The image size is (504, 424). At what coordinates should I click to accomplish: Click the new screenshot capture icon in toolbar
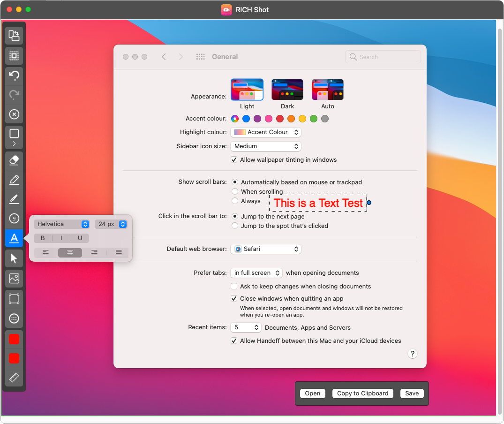(14, 35)
